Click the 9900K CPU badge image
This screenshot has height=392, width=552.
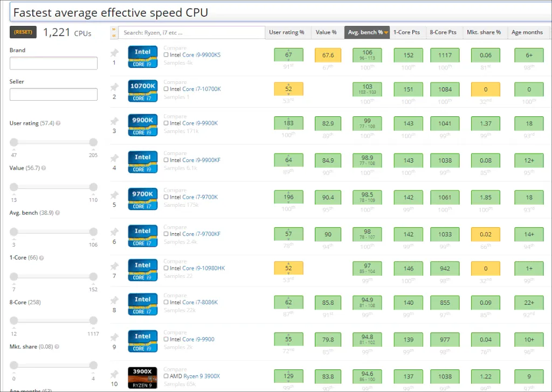pyautogui.click(x=143, y=125)
